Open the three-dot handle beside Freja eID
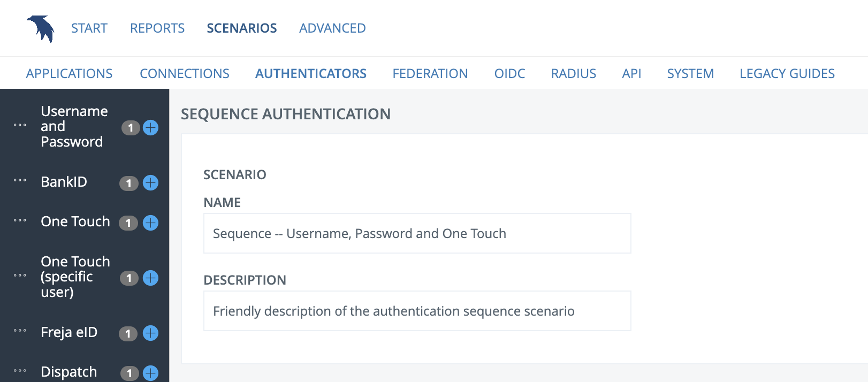The height and width of the screenshot is (382, 868). pos(20,330)
